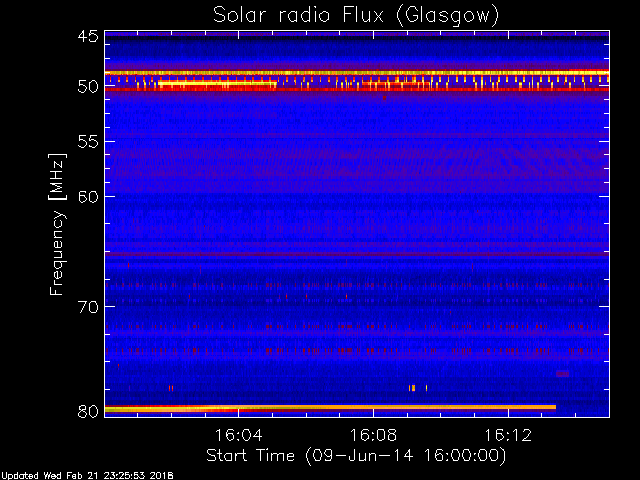Click the 45 frequency tick label

point(88,36)
